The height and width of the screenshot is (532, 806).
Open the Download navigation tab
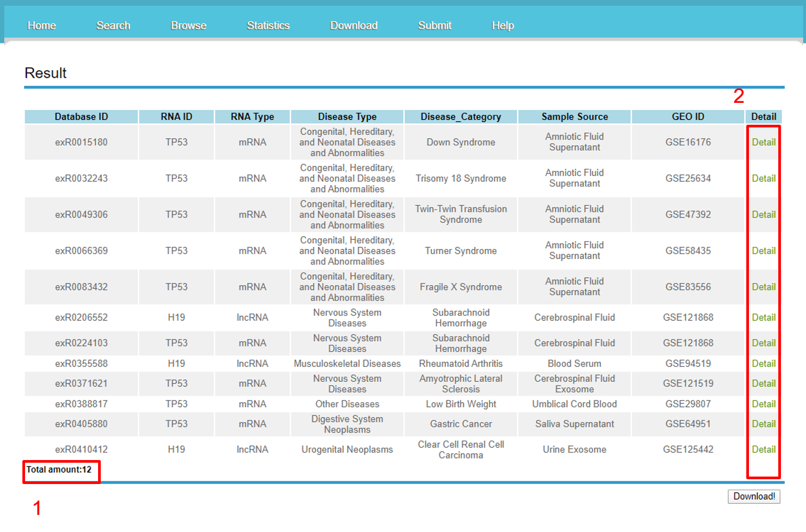pos(353,26)
